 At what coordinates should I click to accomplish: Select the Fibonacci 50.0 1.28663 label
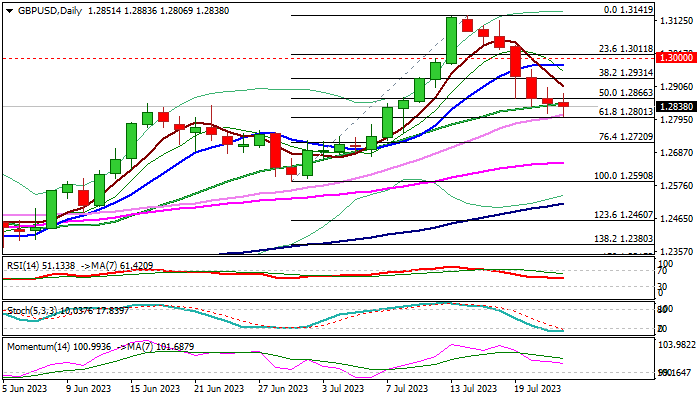[x=626, y=93]
